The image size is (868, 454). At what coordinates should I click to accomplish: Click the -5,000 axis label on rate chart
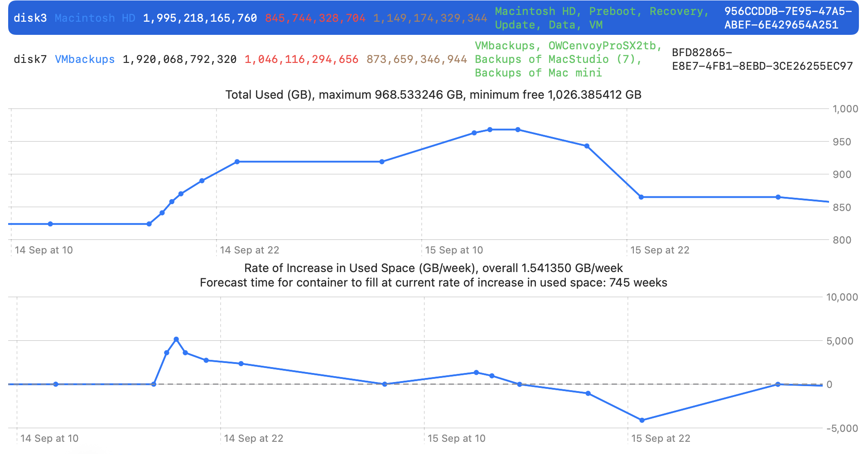pyautogui.click(x=842, y=428)
